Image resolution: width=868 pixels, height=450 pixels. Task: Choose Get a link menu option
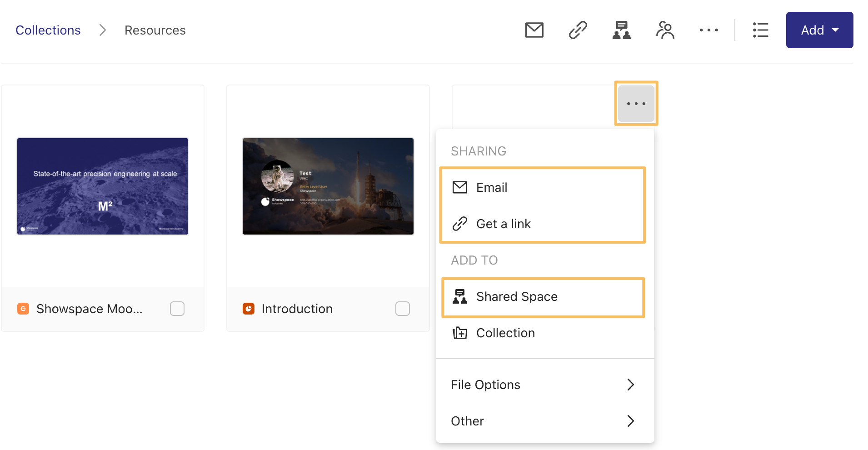503,224
